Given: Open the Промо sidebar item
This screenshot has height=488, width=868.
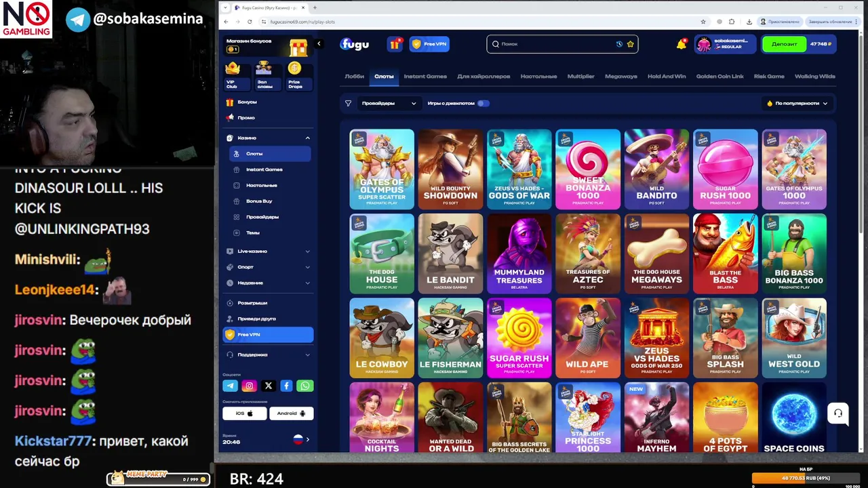Looking at the screenshot, I should pos(269,118).
